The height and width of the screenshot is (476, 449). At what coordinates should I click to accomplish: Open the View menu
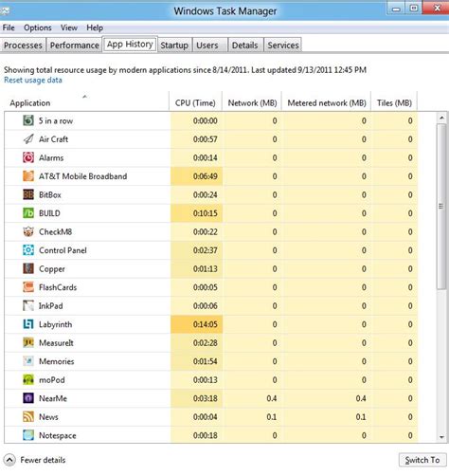click(x=69, y=27)
